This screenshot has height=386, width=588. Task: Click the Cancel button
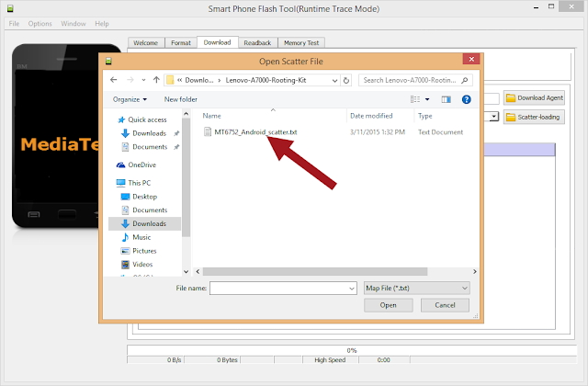445,305
